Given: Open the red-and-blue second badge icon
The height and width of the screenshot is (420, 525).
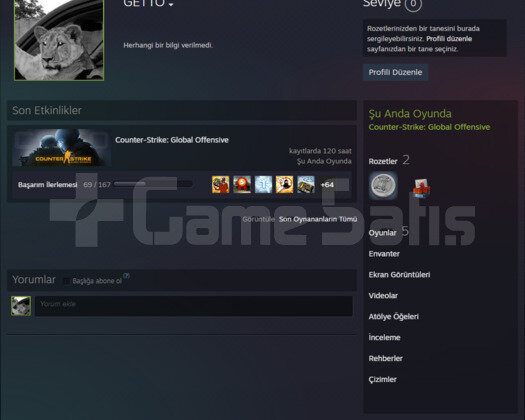Looking at the screenshot, I should 421,188.
